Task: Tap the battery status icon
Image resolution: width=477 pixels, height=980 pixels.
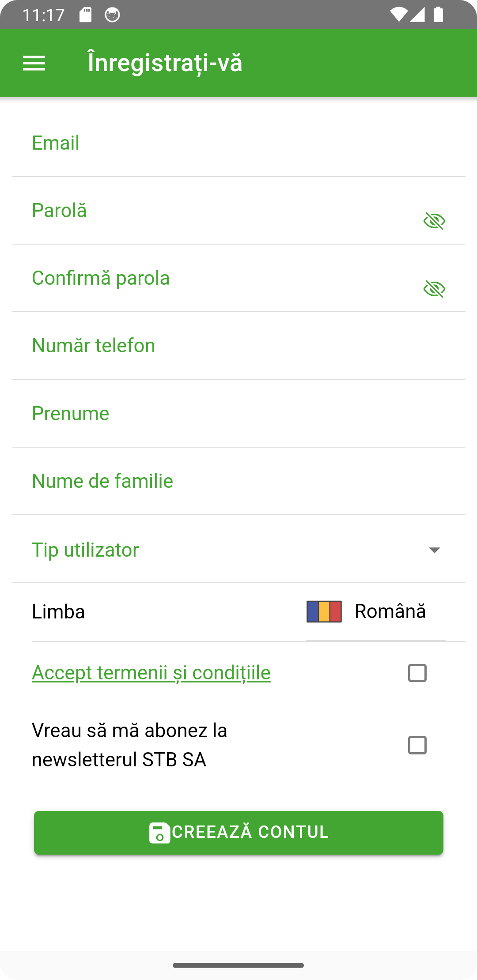Action: pyautogui.click(x=438, y=15)
